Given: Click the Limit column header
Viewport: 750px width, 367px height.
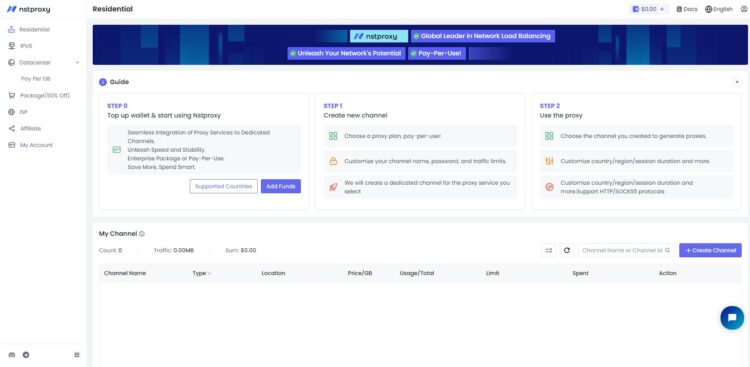Looking at the screenshot, I should tap(492, 273).
